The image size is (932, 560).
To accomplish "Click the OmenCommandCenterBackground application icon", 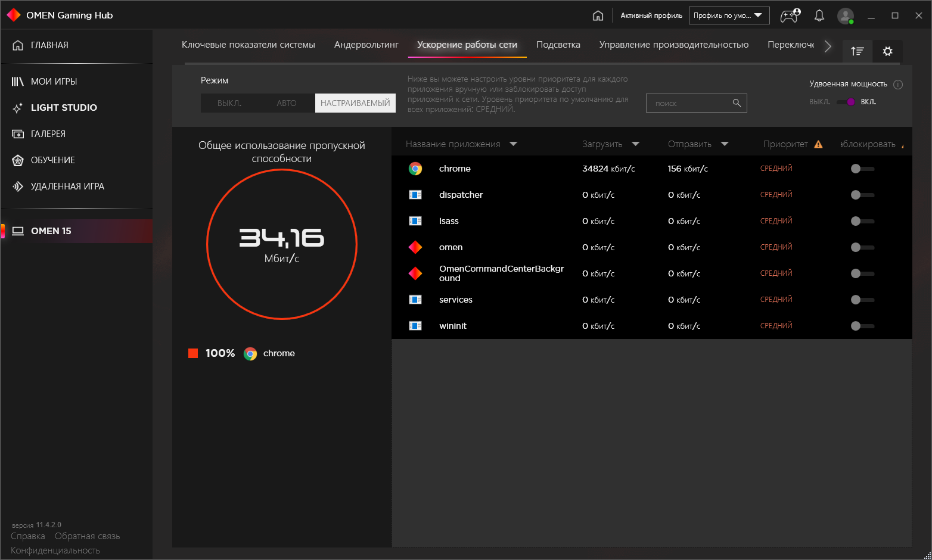I will (x=415, y=273).
